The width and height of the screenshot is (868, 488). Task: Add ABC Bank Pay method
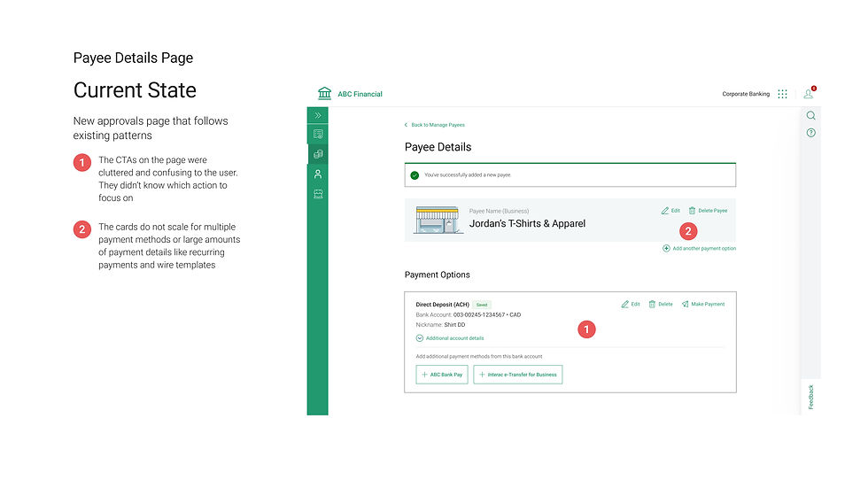tap(442, 375)
